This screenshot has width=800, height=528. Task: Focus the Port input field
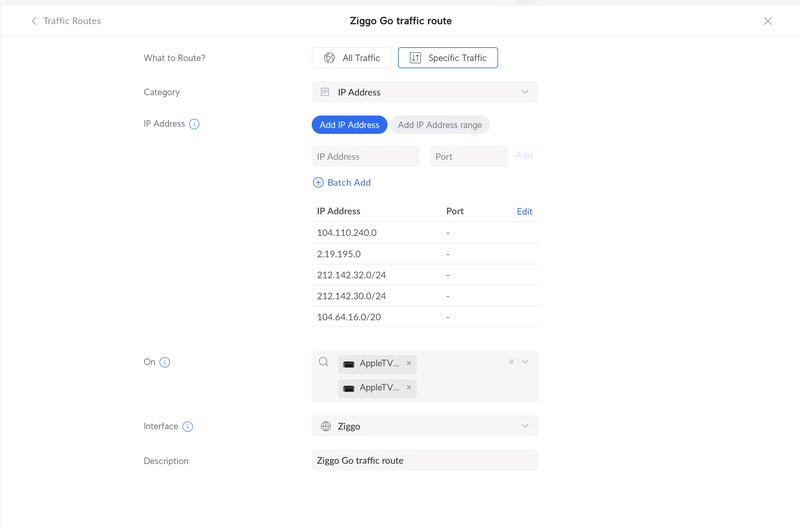pyautogui.click(x=468, y=156)
